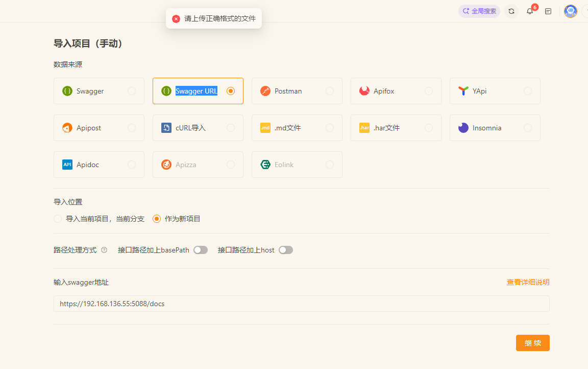
Task: Click the swagger address input field
Action: click(x=301, y=304)
